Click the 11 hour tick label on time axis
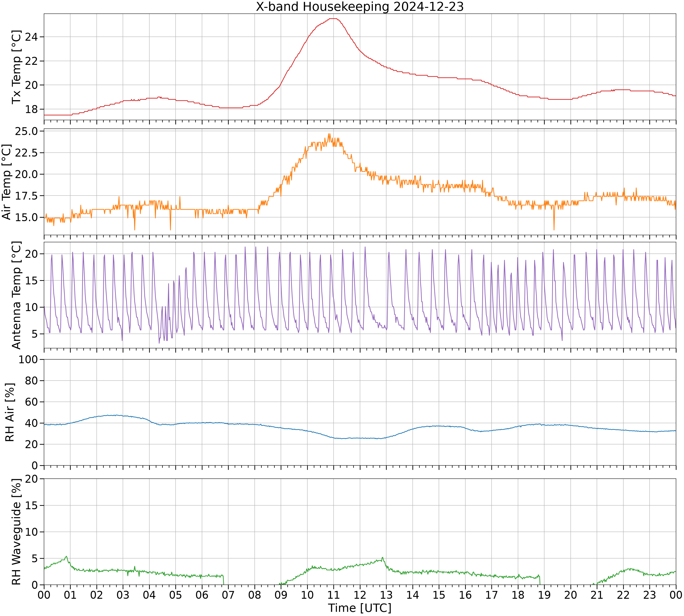Screen dimensions: 684x616 pyautogui.click(x=334, y=595)
